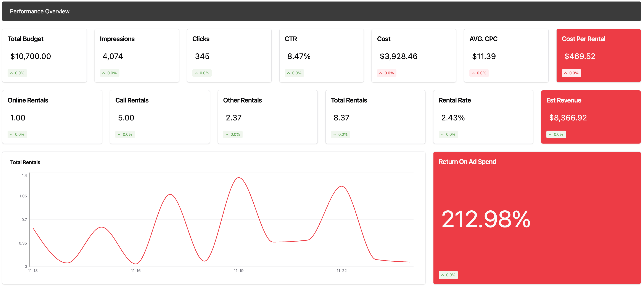Click the 11-19 peak on Total Rentals chart

239,178
